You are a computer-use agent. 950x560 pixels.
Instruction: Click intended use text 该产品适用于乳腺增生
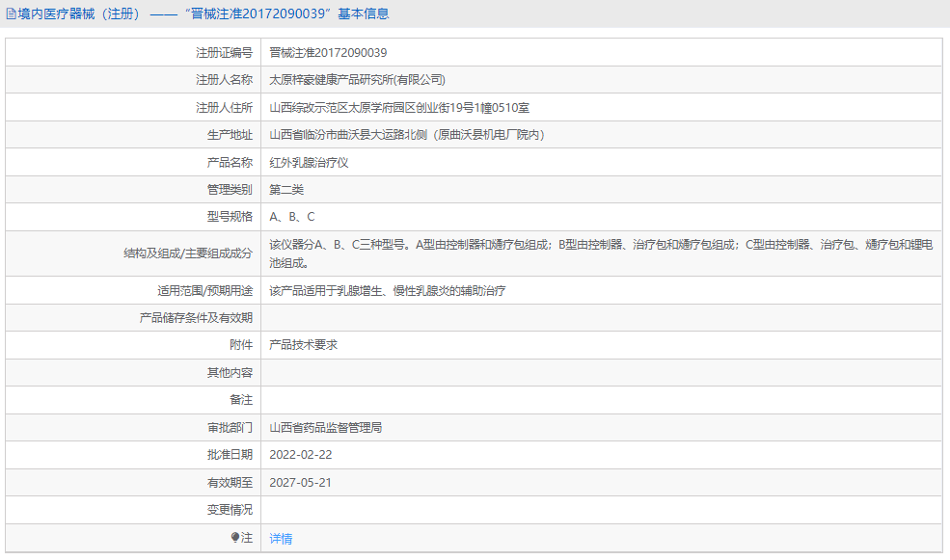(387, 290)
